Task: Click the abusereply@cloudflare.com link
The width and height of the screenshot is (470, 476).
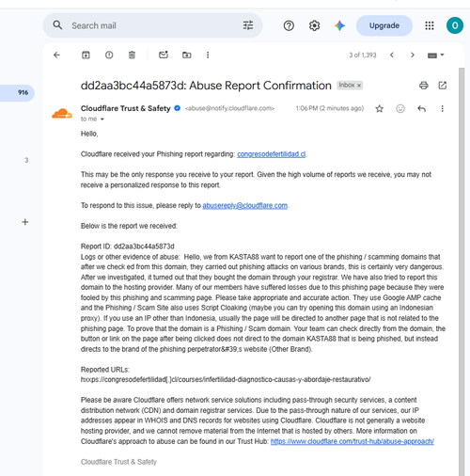Action: (244, 206)
